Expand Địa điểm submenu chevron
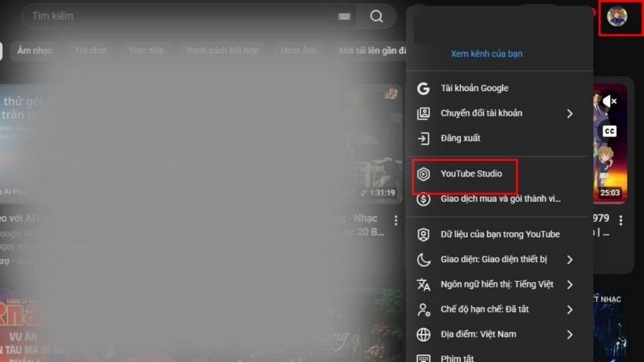This screenshot has height=362, width=644. point(570,335)
